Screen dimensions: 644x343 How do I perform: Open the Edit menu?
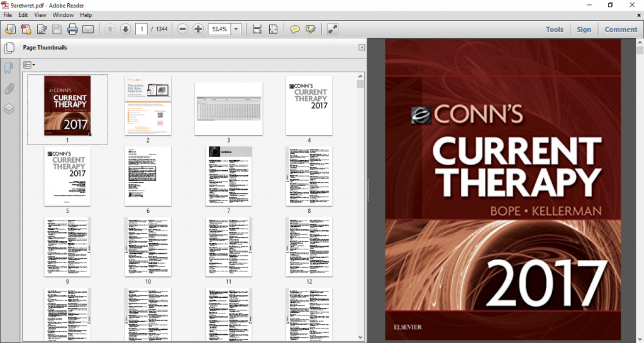(x=23, y=15)
